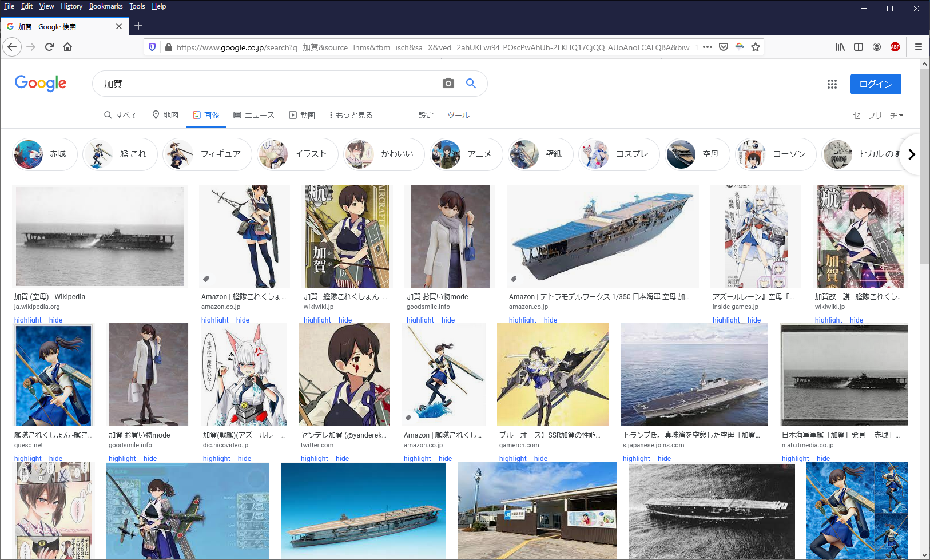Open the ヤンデレ加賀 twitter thumbnail

[344, 375]
